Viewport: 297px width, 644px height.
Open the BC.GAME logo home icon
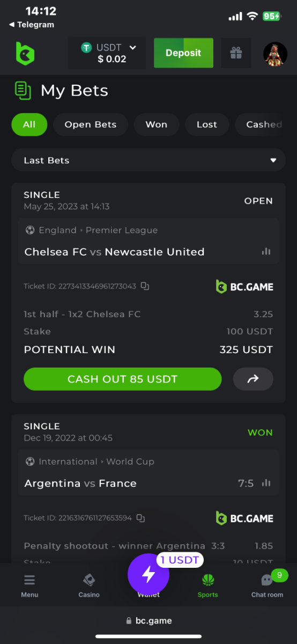coord(25,53)
